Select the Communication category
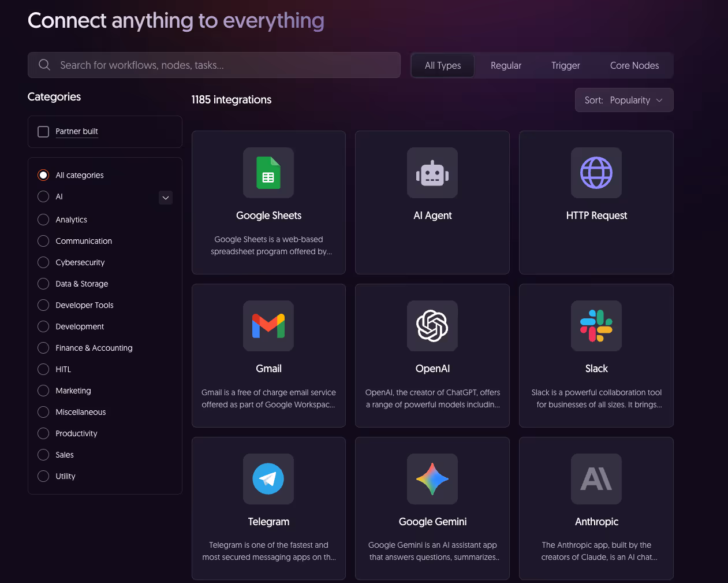Screen dimensions: 728x583 pyautogui.click(x=43, y=241)
